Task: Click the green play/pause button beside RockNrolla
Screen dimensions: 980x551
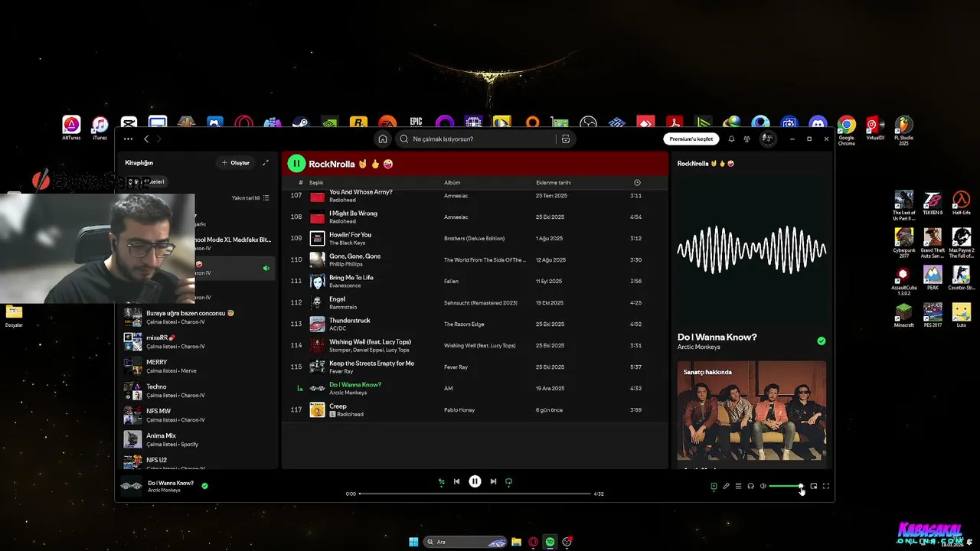Action: tap(296, 164)
